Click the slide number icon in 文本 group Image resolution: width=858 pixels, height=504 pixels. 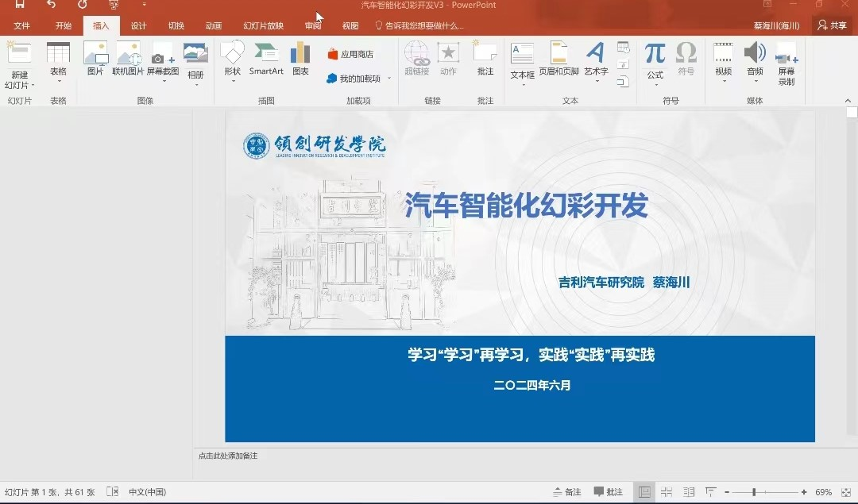pyautogui.click(x=624, y=64)
